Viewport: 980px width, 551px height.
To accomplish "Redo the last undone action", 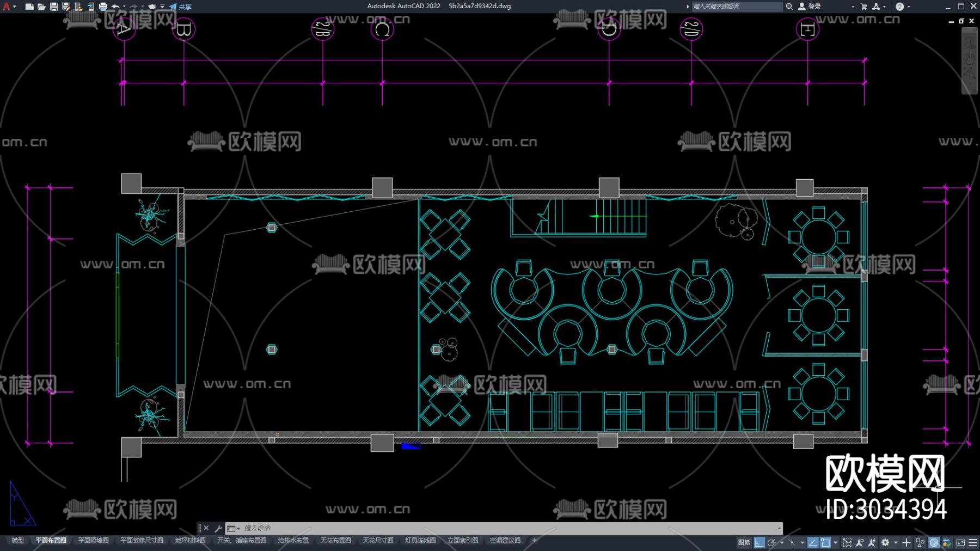I will [133, 7].
